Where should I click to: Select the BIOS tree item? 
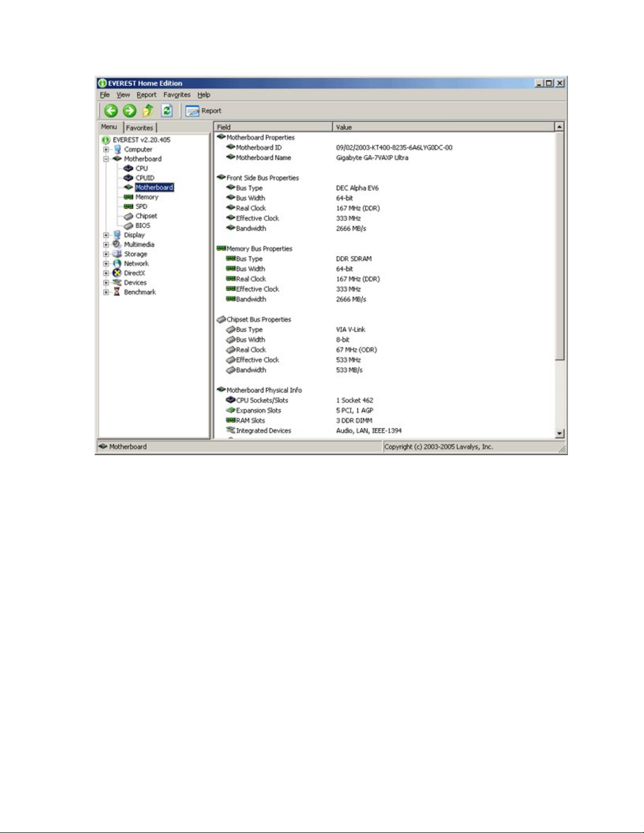click(x=142, y=225)
